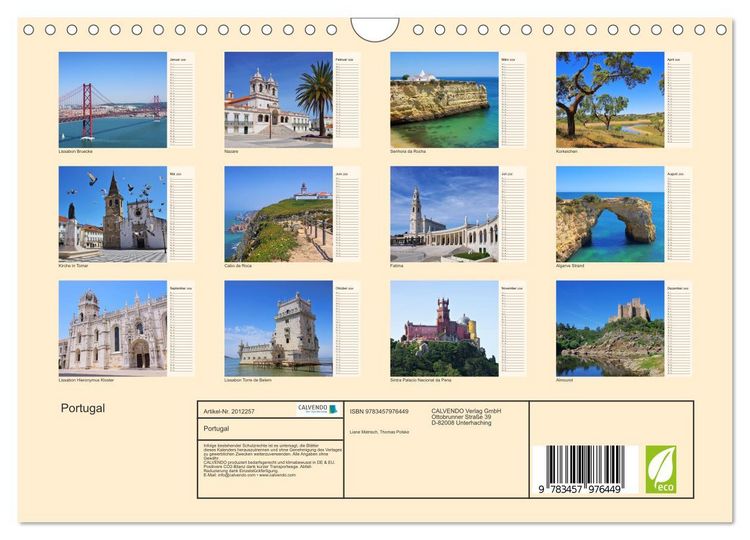The height and width of the screenshot is (540, 750).
Task: Open the Sintra Pena Palace photo
Action: pos(444,328)
